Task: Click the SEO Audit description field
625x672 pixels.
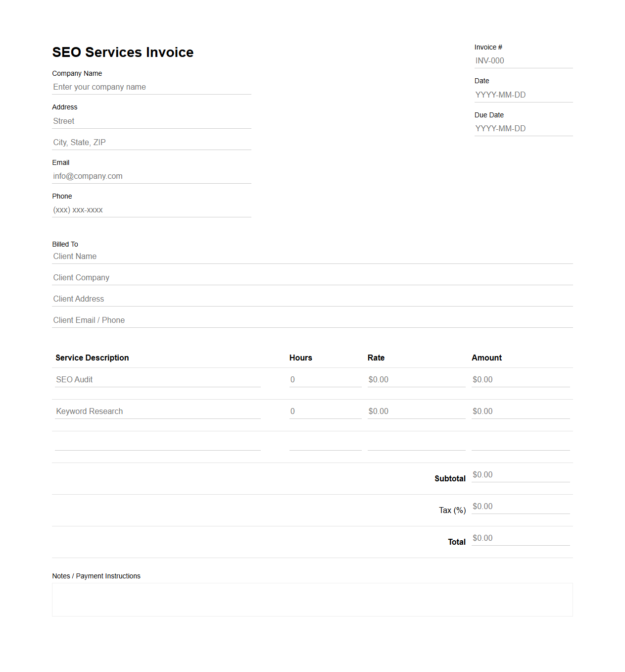Action: (157, 379)
